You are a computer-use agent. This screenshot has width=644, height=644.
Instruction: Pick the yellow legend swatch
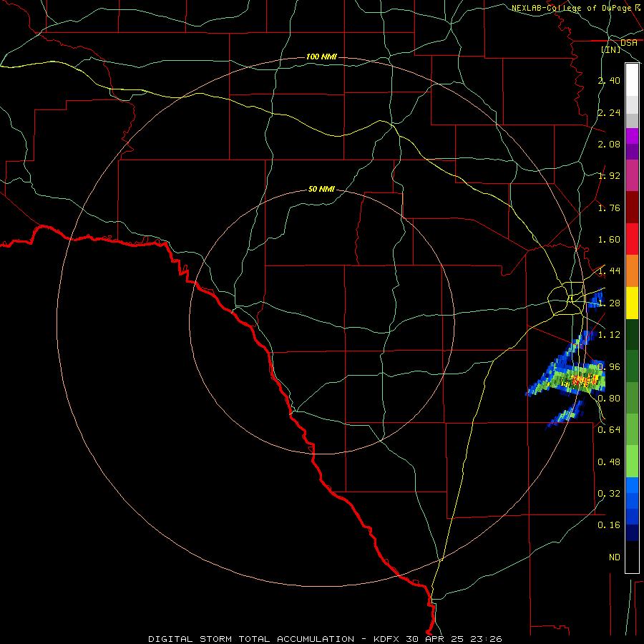click(632, 303)
